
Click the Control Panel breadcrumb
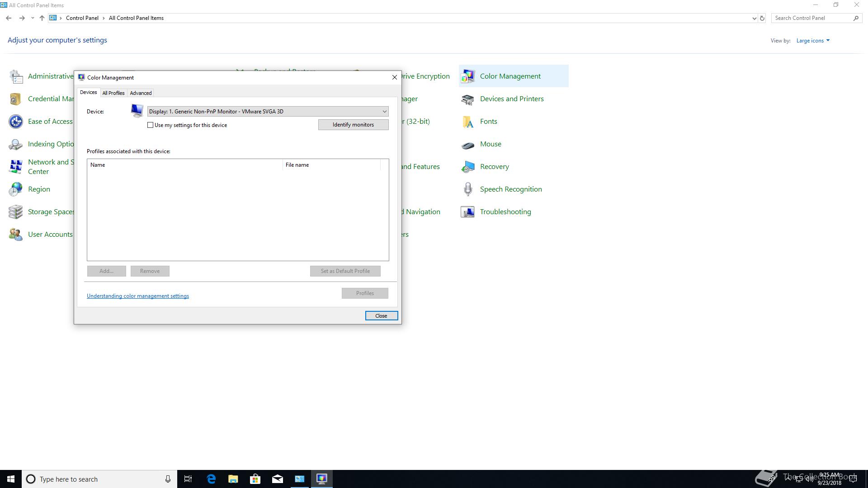point(82,18)
